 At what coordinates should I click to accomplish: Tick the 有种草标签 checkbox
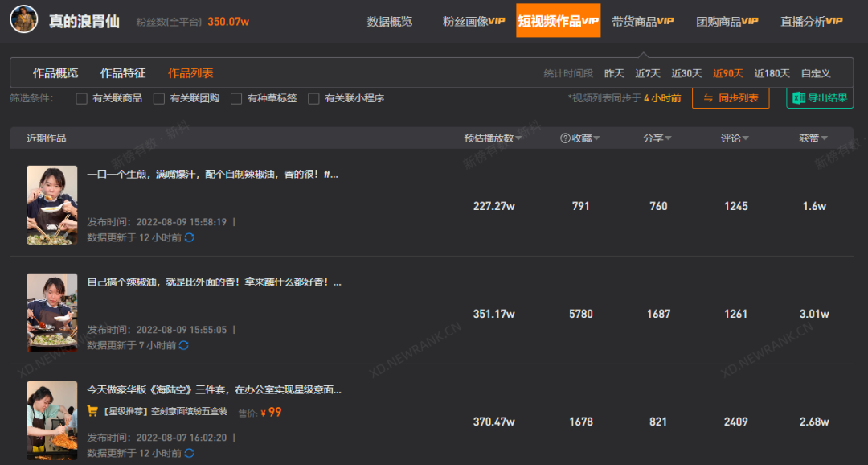(236, 99)
